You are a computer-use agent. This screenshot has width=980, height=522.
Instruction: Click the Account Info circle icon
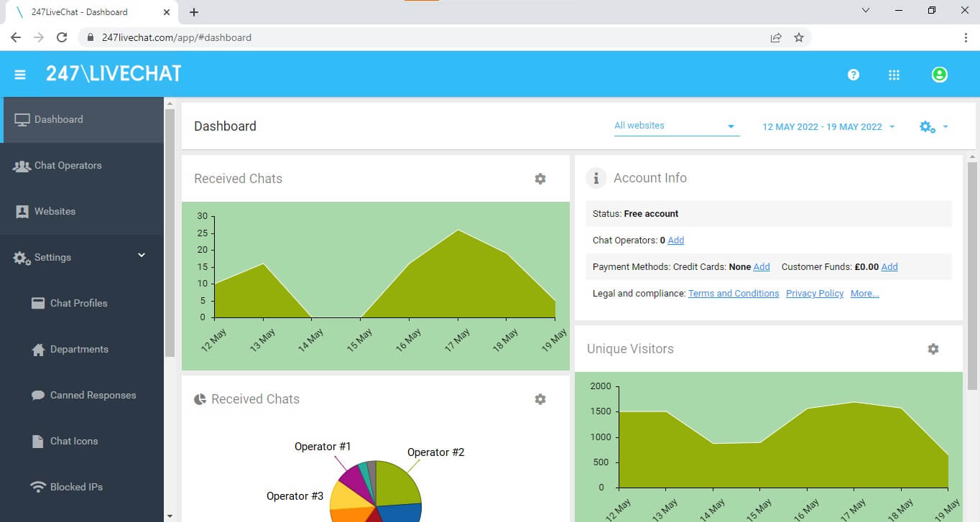(596, 178)
